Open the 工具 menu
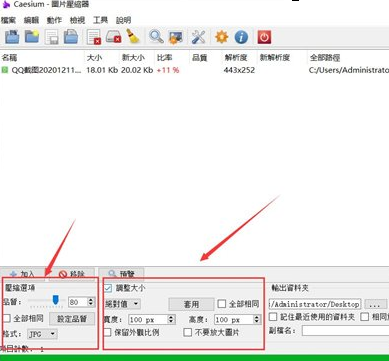389x361 pixels. (x=100, y=20)
